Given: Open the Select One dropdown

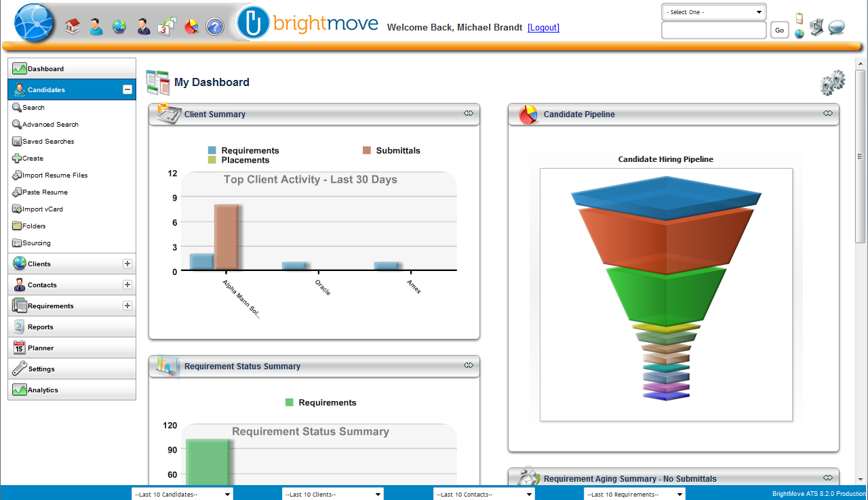Looking at the screenshot, I should tap(714, 12).
